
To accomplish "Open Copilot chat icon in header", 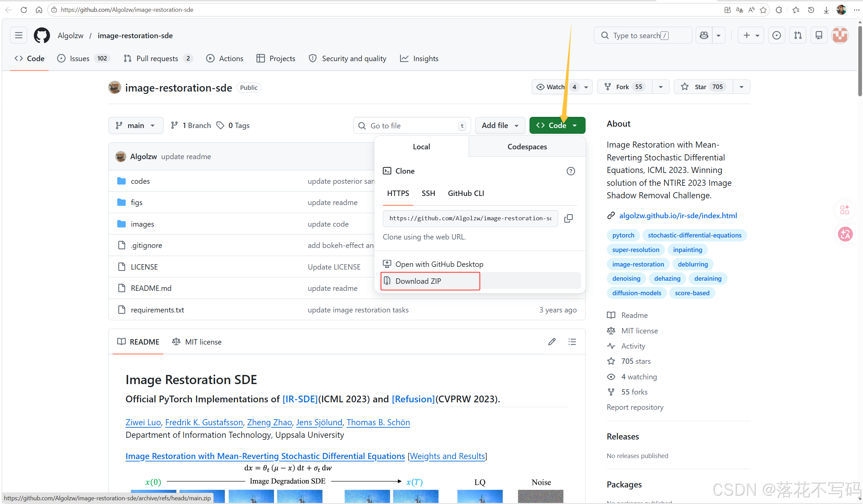I will point(704,35).
